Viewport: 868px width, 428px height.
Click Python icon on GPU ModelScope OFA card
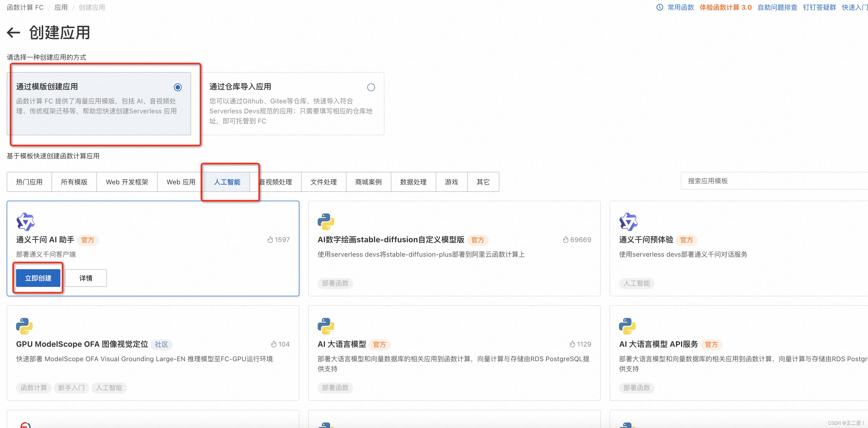pyautogui.click(x=24, y=326)
